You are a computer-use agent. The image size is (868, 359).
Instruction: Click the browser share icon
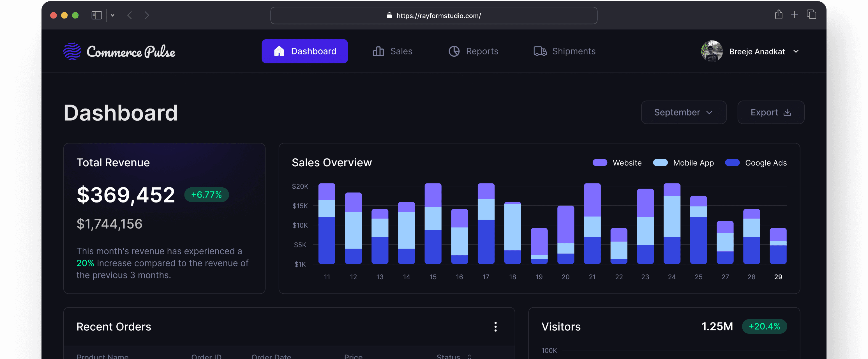(779, 15)
